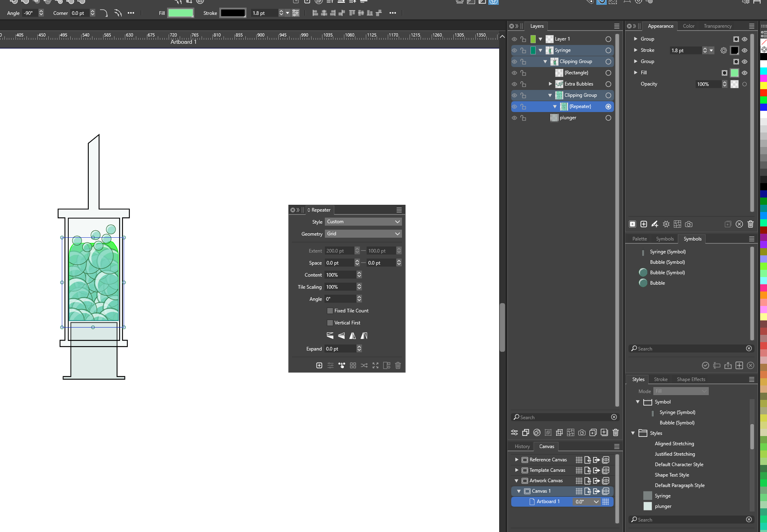767x532 pixels.
Task: Open the Geometry dropdown set to Grid
Action: [x=363, y=234]
